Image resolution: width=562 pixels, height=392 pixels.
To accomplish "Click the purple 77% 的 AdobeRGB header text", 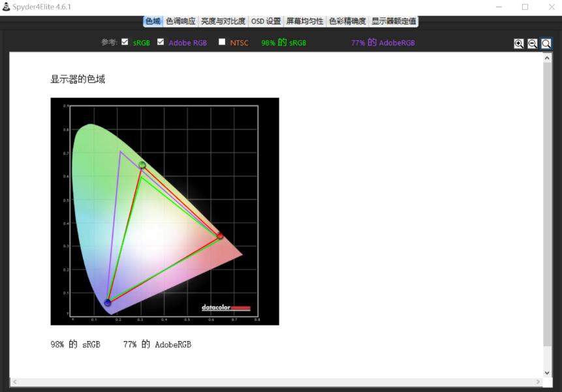I will tap(382, 42).
